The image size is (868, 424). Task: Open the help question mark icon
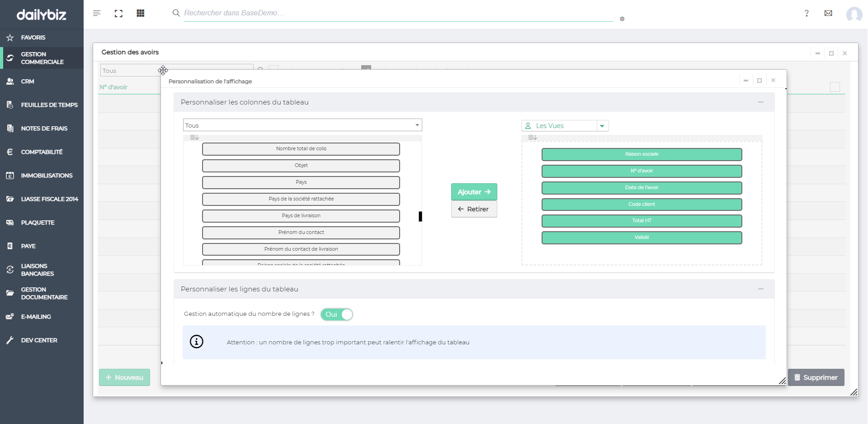(807, 13)
